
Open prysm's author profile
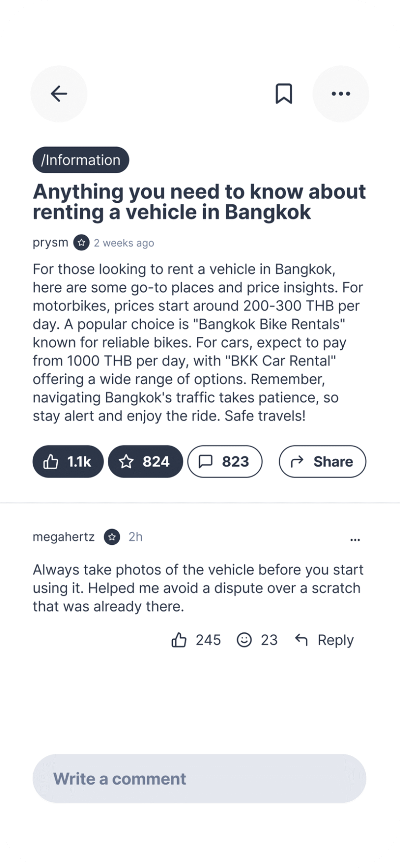click(51, 242)
